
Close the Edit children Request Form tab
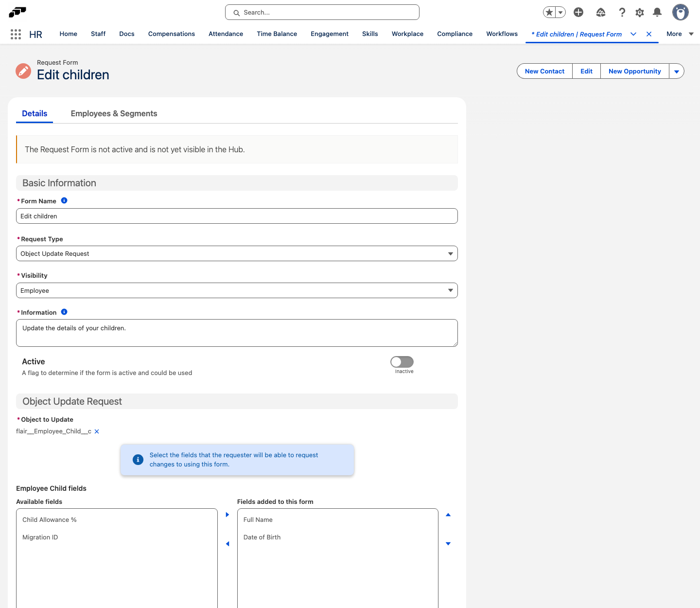point(649,34)
